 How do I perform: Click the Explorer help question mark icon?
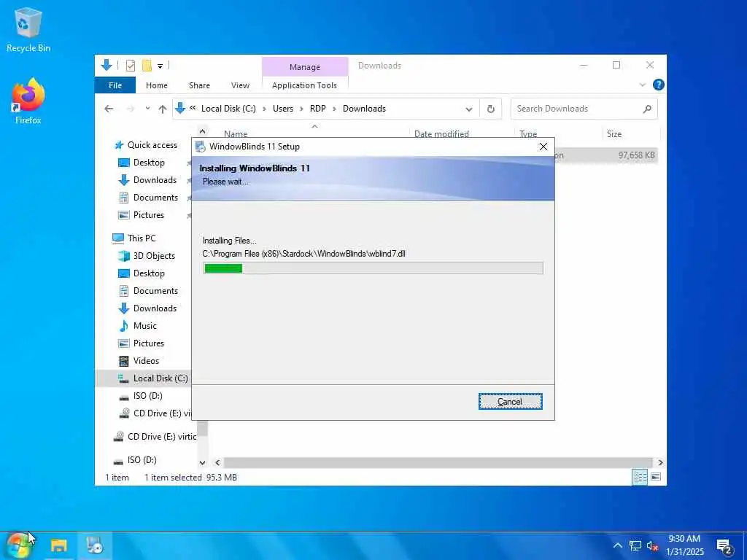point(659,85)
